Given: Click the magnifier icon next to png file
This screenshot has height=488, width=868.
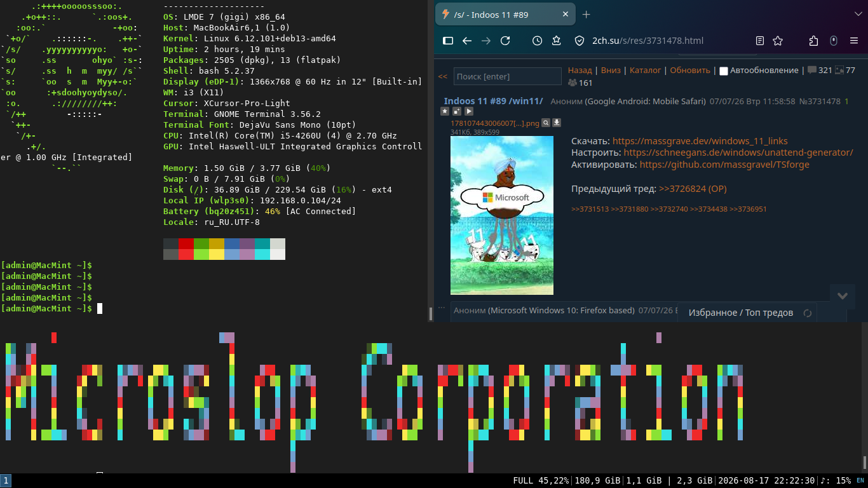Looking at the screenshot, I should (x=546, y=123).
